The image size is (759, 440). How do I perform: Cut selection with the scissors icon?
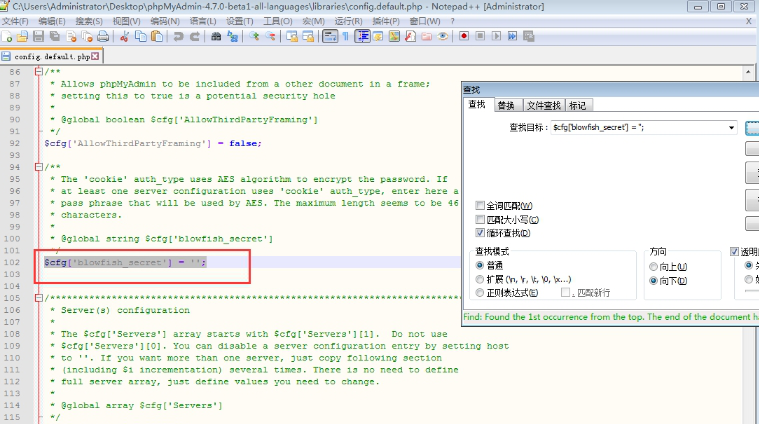pos(124,36)
